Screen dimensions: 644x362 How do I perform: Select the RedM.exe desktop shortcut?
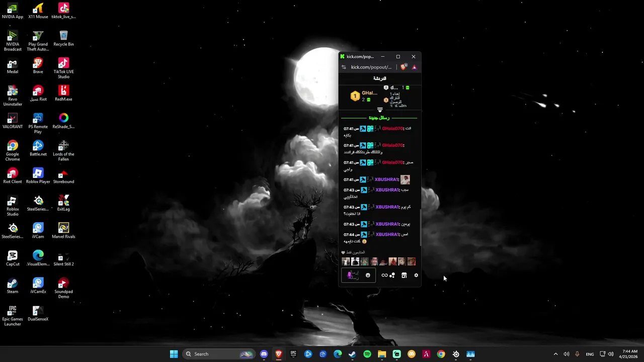pos(63,94)
